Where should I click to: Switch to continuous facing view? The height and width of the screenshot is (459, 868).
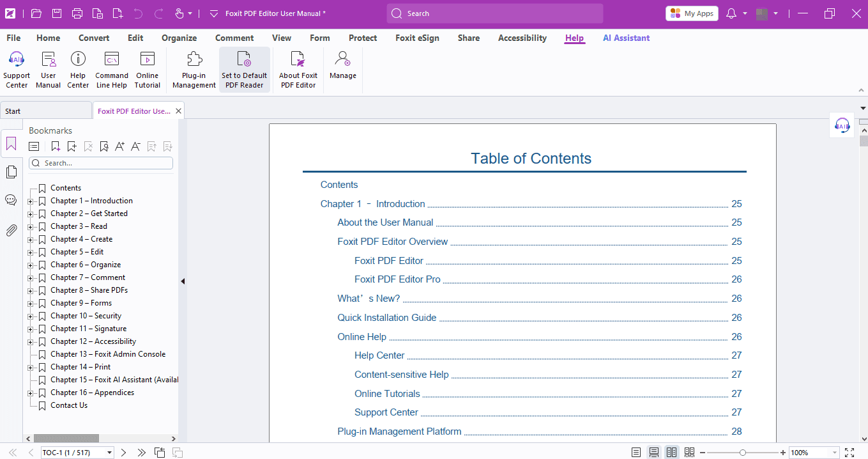[x=689, y=453]
